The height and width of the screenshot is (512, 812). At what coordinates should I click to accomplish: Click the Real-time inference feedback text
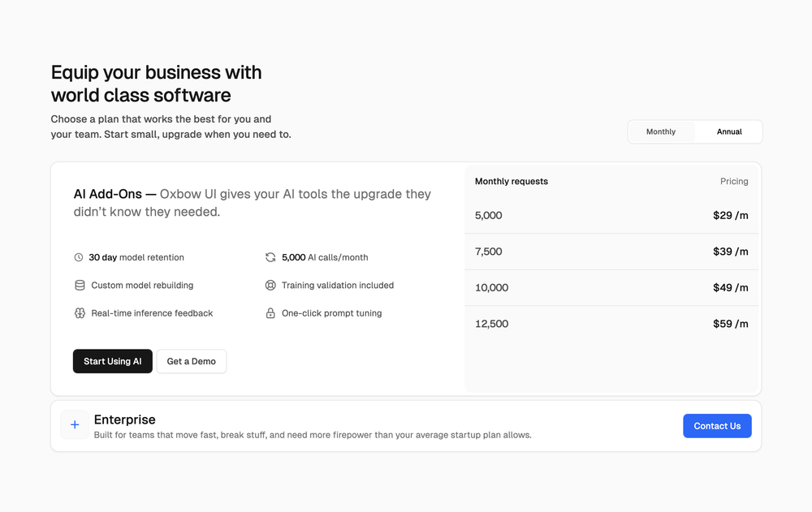152,313
